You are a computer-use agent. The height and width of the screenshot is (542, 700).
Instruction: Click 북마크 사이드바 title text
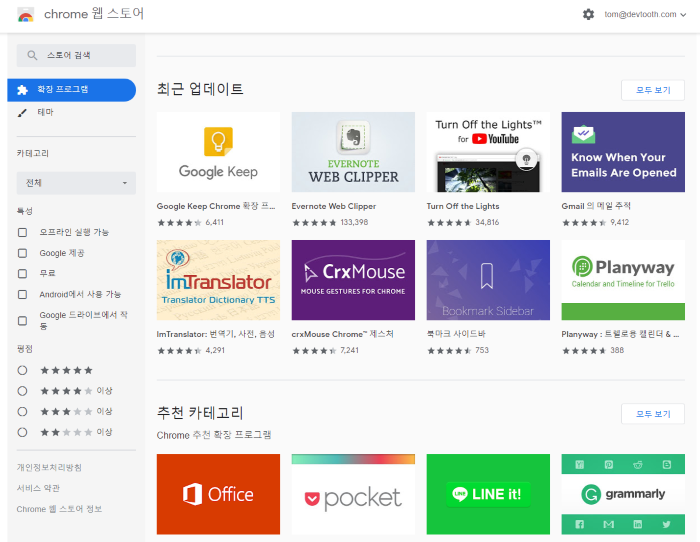pos(456,334)
